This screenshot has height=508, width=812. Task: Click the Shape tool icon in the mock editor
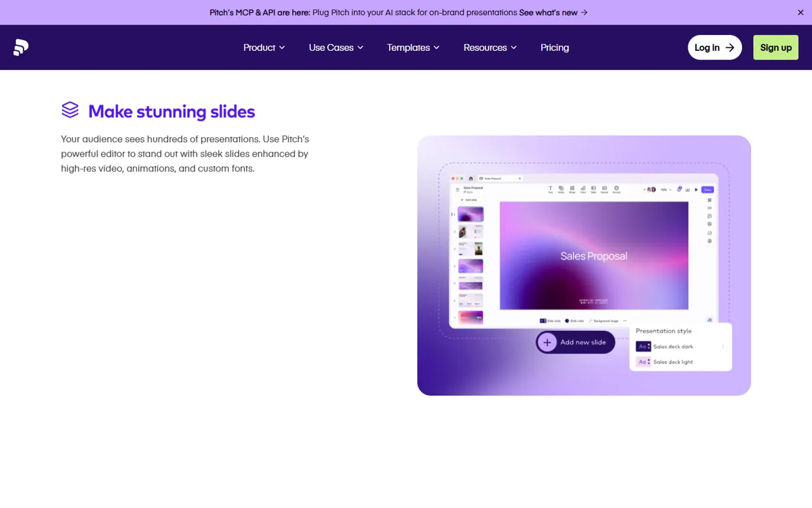[572, 189]
